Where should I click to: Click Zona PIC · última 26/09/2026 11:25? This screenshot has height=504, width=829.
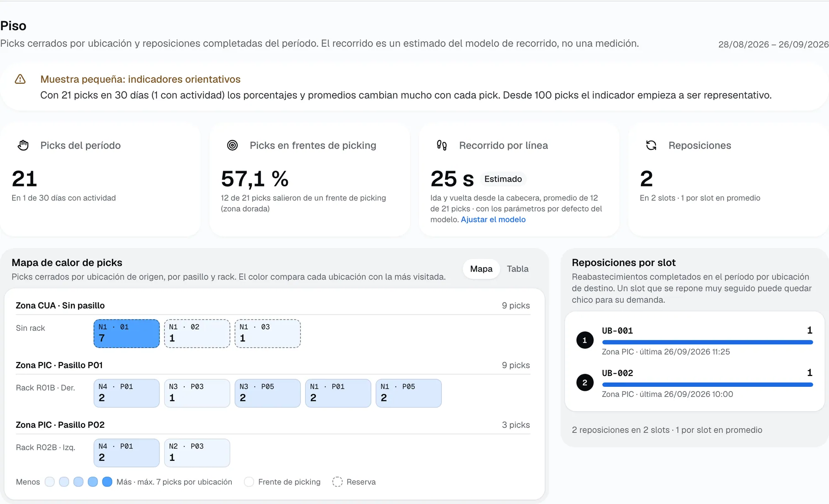coord(666,352)
